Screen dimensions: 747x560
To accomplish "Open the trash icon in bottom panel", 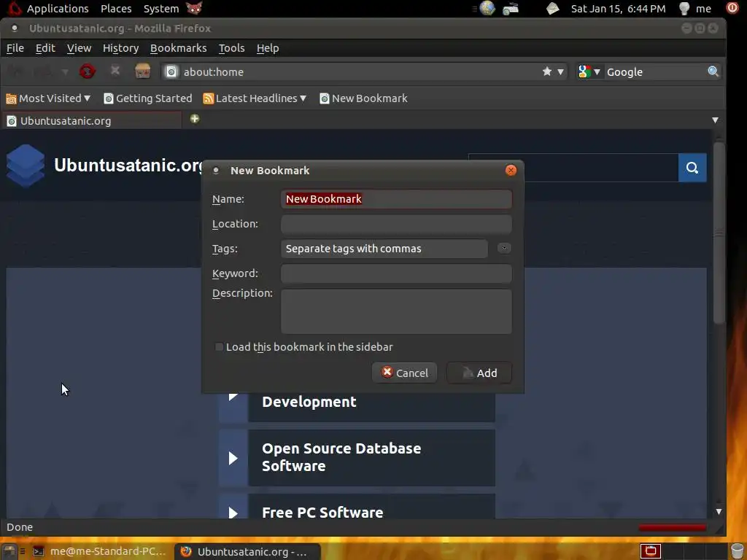I will pos(737,551).
